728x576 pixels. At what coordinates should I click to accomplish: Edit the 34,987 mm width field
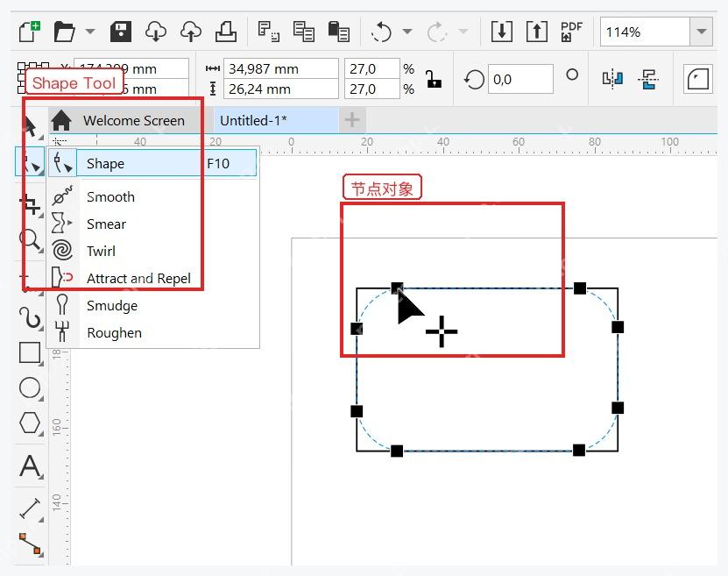point(281,68)
